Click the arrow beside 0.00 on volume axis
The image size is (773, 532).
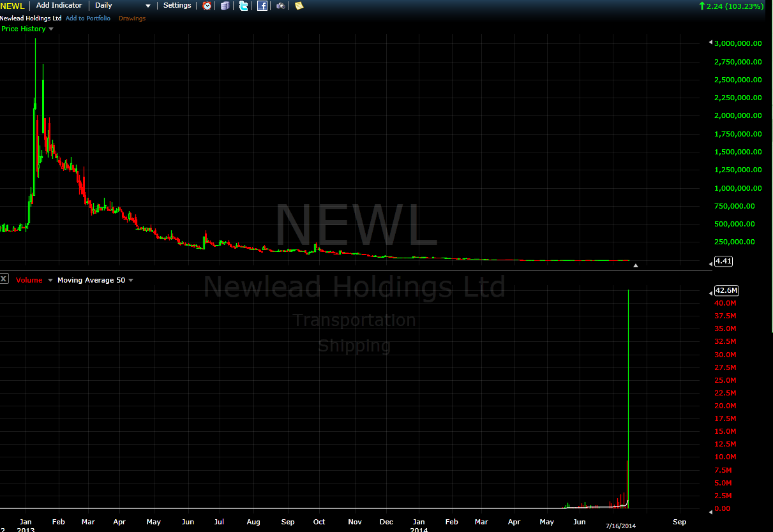(710, 511)
